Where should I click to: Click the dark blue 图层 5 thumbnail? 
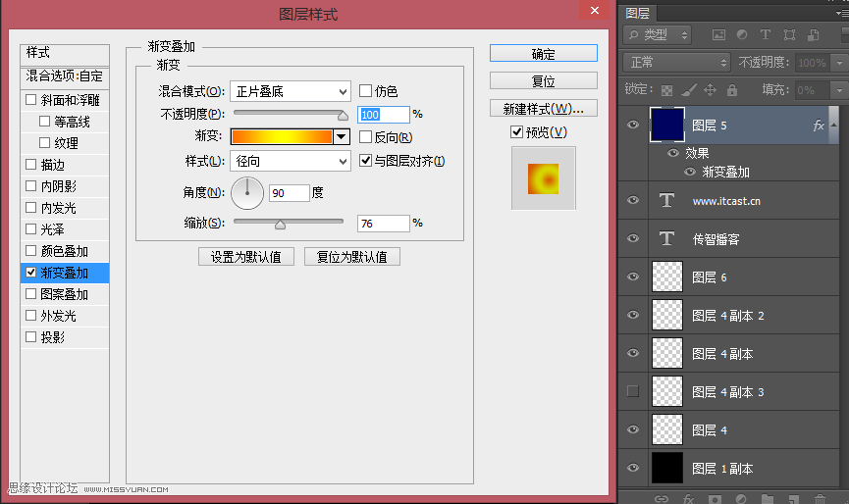coord(667,125)
